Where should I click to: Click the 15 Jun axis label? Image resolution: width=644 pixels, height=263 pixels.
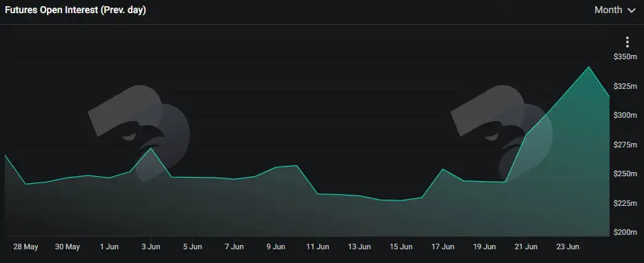pyautogui.click(x=401, y=246)
